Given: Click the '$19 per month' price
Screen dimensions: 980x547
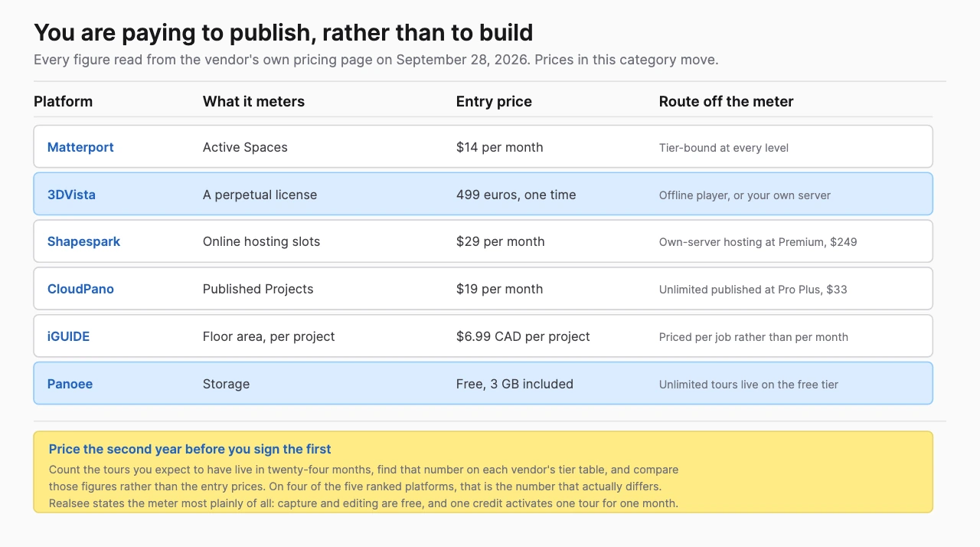Looking at the screenshot, I should (499, 289).
